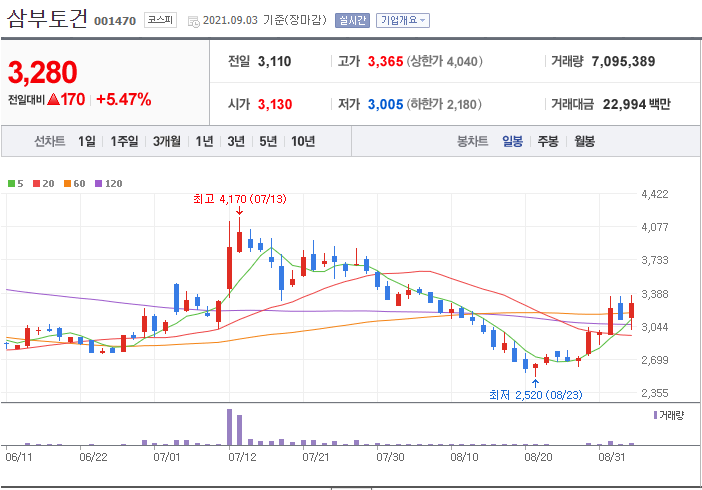Click the 최고 4,170 (07/13) high marker

point(240,199)
